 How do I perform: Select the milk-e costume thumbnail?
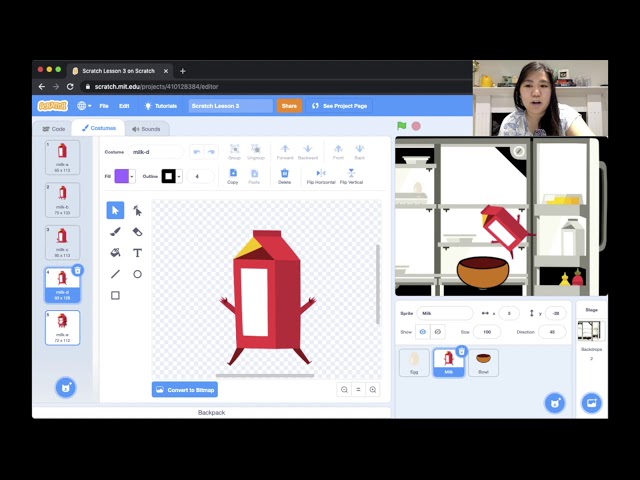pos(62,328)
